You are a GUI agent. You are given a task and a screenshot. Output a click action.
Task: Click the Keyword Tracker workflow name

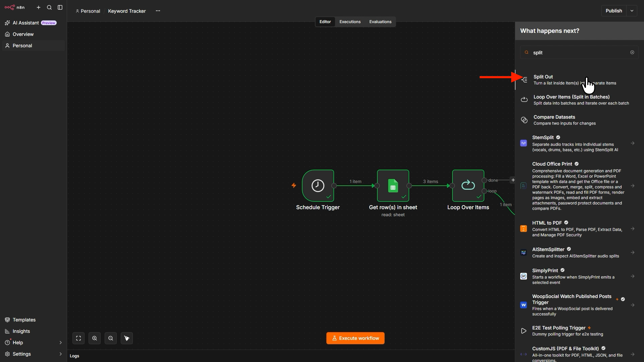coord(127,11)
